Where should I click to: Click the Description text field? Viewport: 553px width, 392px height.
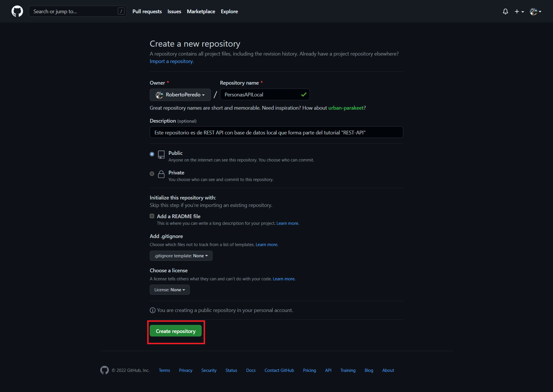[276, 132]
